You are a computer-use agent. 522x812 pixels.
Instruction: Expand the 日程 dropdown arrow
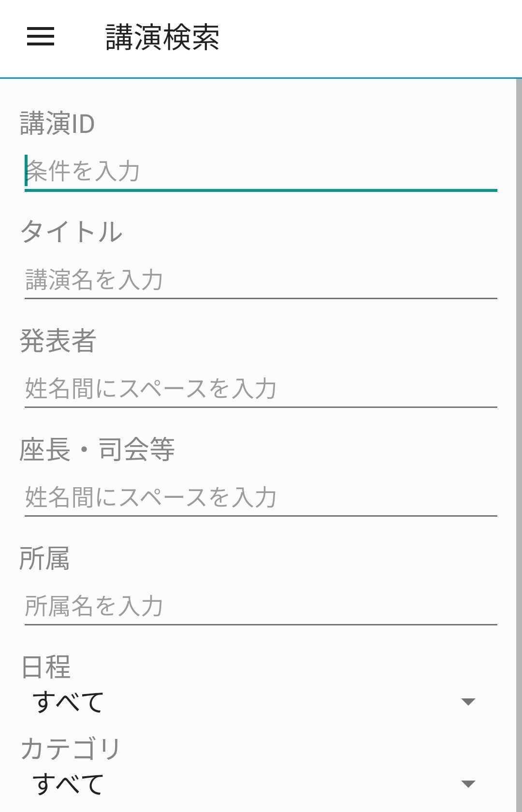(x=468, y=702)
